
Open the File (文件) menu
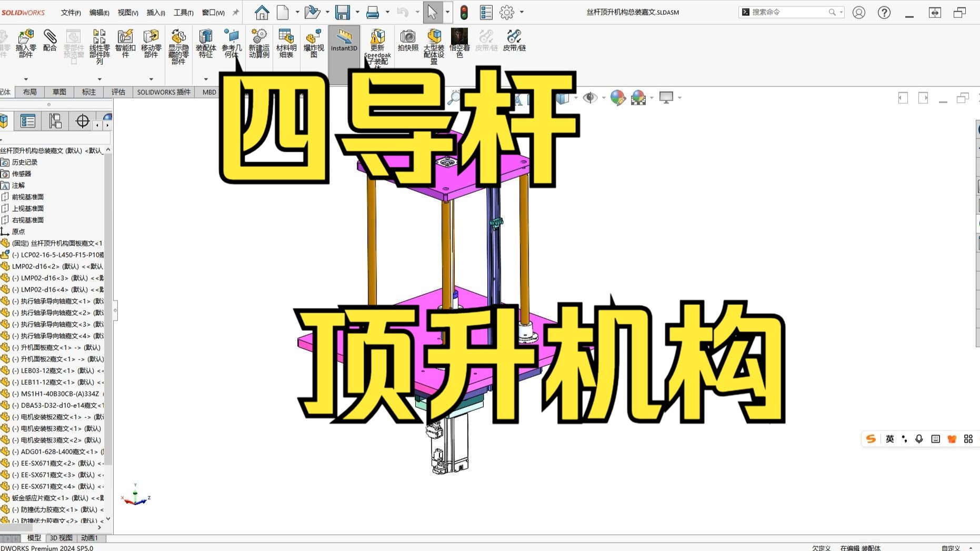pos(71,13)
